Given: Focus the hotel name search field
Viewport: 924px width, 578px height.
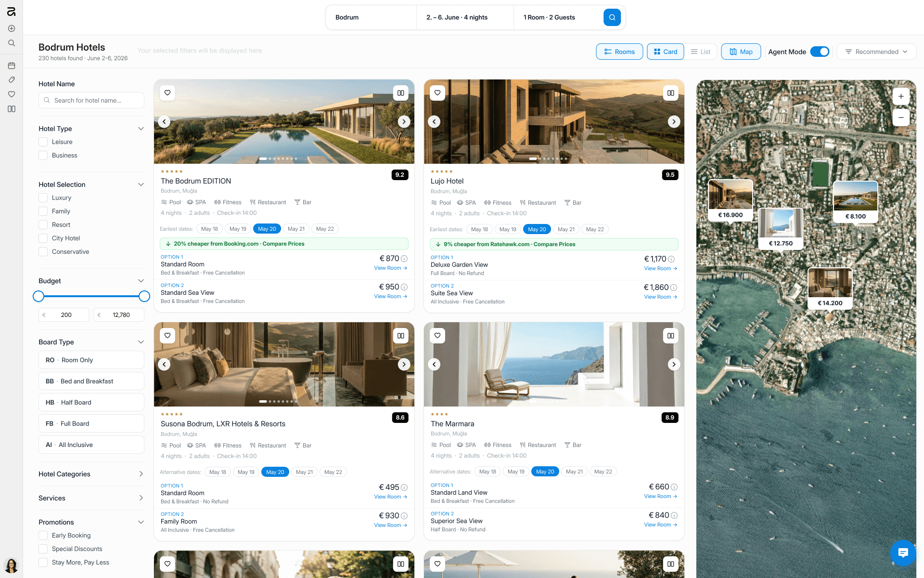Looking at the screenshot, I should point(91,100).
